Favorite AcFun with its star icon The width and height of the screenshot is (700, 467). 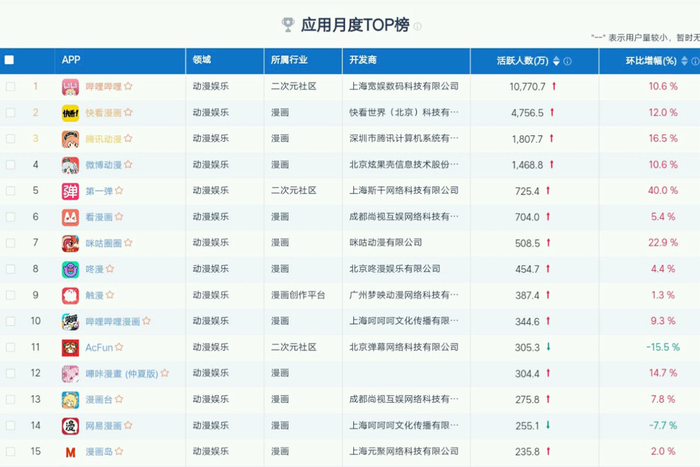[119, 347]
